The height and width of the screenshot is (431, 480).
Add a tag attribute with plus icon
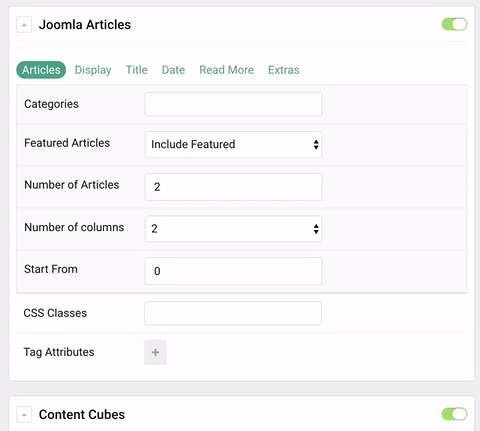tap(155, 352)
